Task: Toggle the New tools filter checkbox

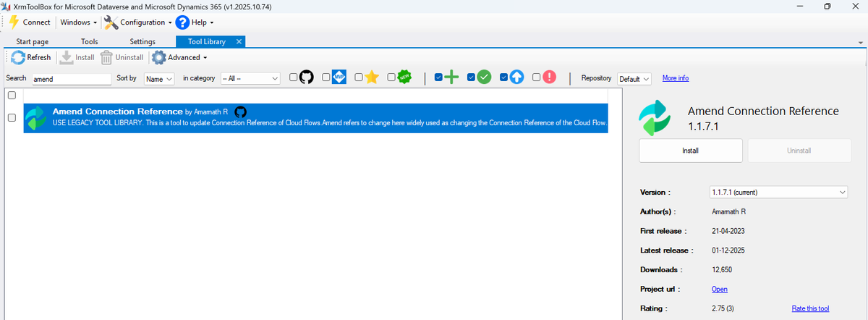Action: click(391, 77)
